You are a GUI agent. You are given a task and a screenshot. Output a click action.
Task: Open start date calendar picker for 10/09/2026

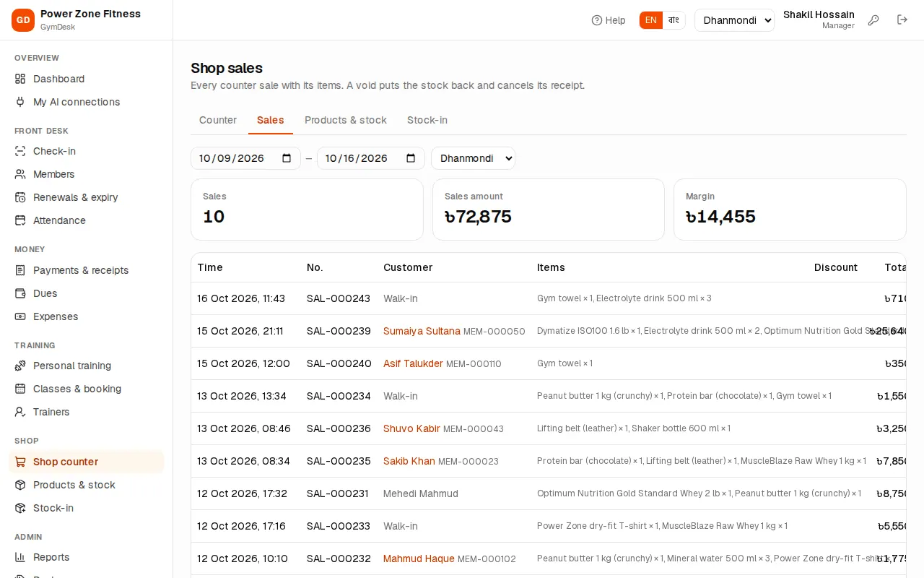[287, 158]
